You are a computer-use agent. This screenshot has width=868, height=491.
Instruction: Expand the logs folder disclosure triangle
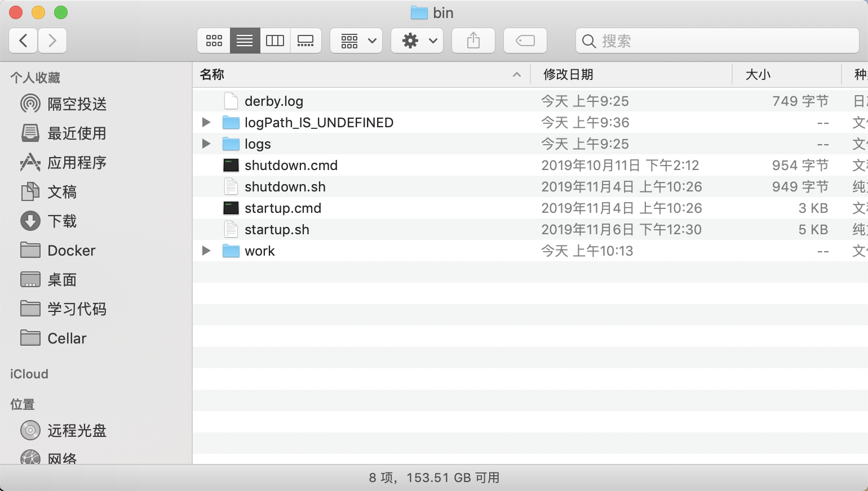[206, 144]
